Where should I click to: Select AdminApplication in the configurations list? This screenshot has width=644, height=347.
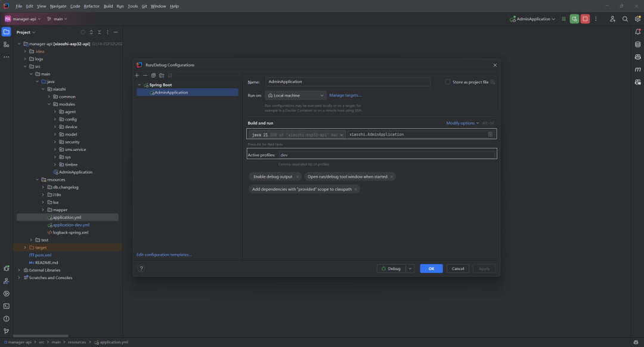(188, 92)
